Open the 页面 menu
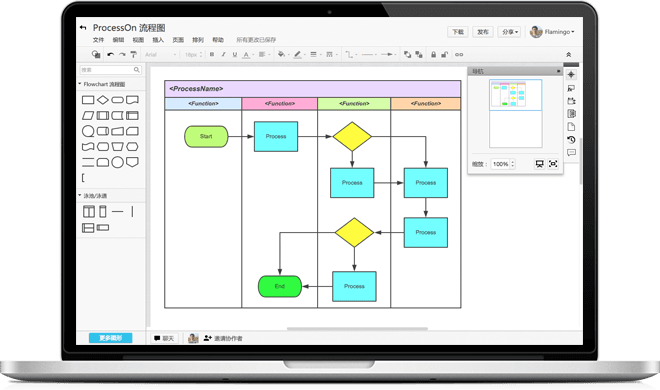Image resolution: width=660 pixels, height=390 pixels. click(x=178, y=40)
